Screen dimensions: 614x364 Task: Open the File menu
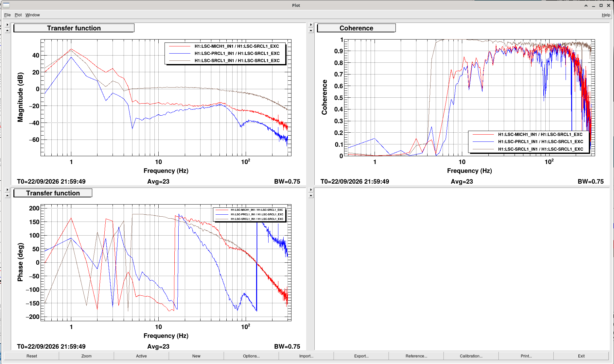pos(7,15)
